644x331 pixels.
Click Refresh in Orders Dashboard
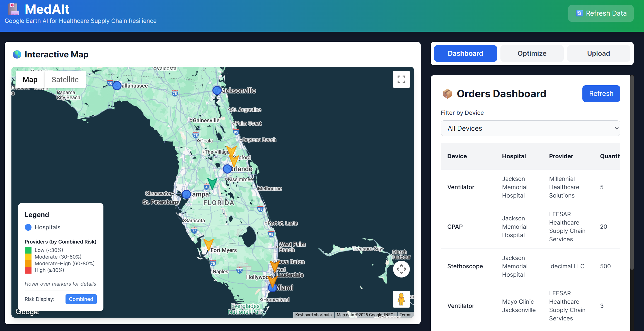pos(601,94)
